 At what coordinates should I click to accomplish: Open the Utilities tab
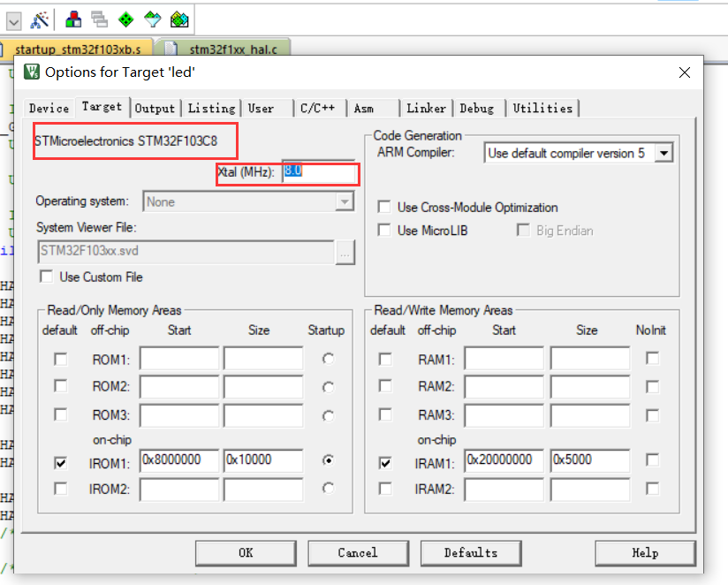pos(542,108)
